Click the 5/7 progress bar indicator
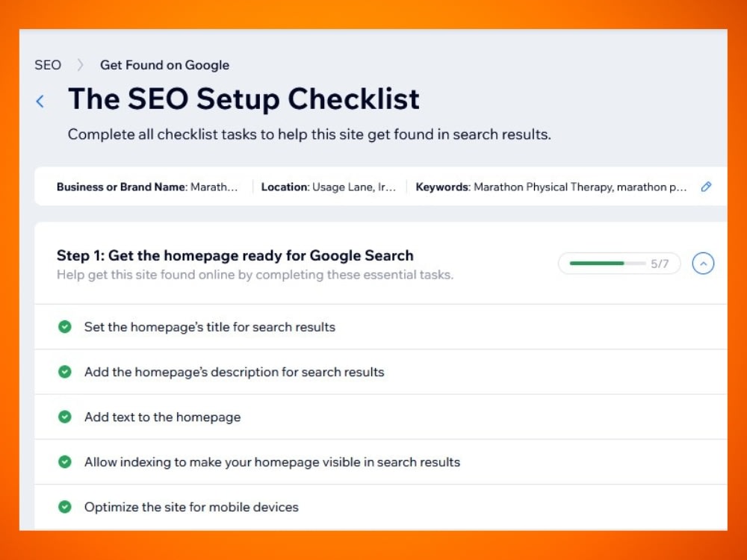This screenshot has width=747, height=560. tap(619, 264)
